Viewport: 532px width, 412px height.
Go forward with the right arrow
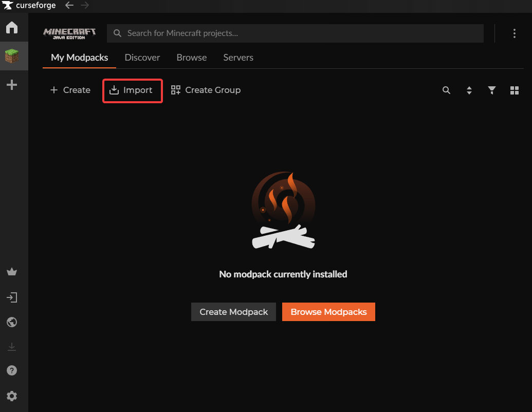85,6
